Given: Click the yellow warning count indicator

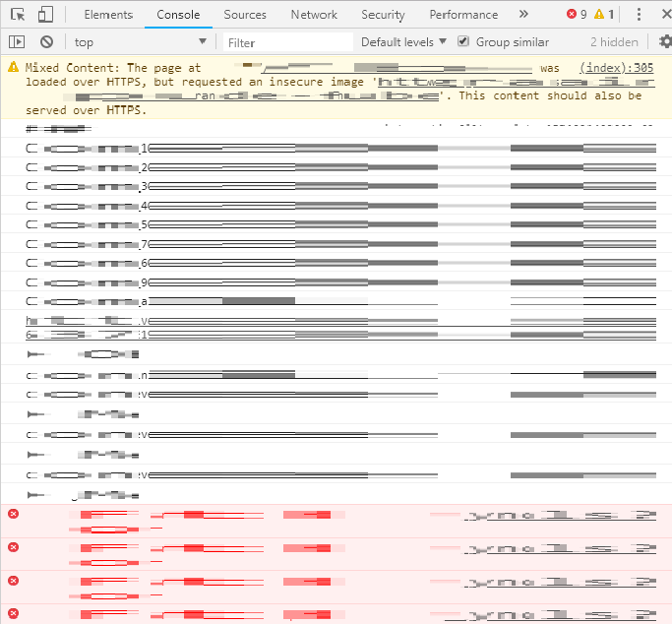Looking at the screenshot, I should [x=604, y=15].
